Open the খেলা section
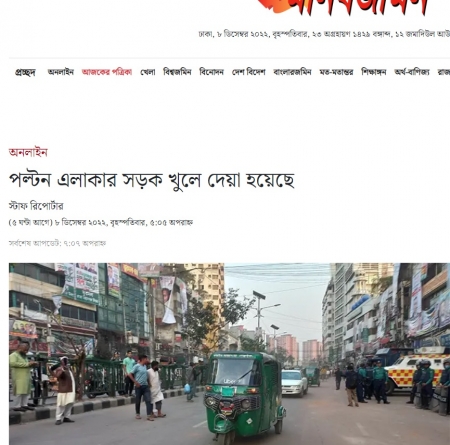 148,72
